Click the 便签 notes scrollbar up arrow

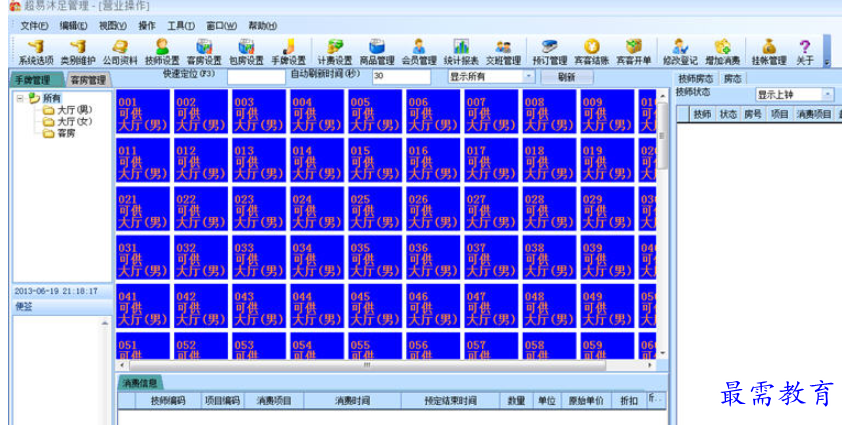pos(105,323)
